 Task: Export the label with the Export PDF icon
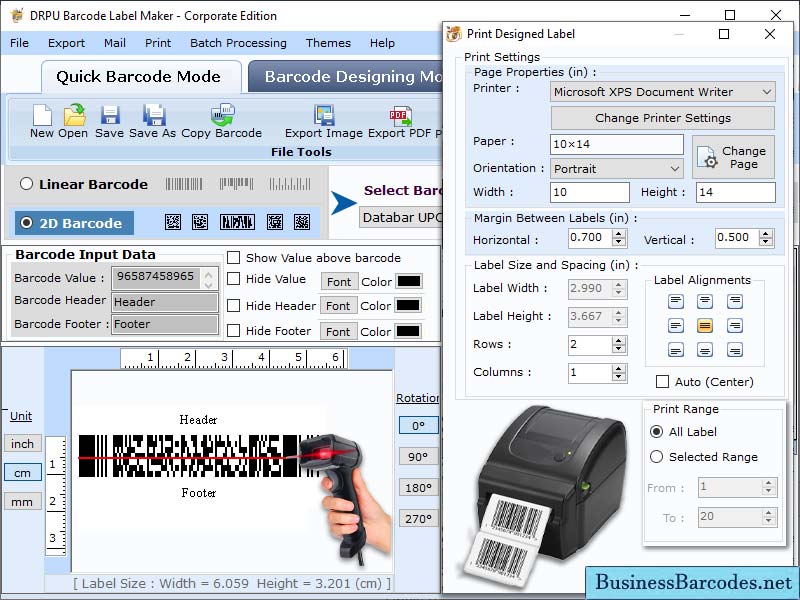coord(399,118)
